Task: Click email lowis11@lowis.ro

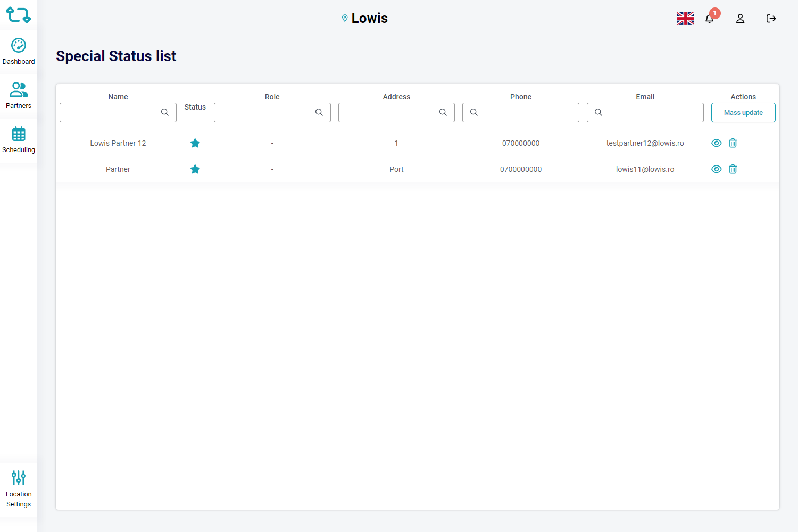Action: 645,169
